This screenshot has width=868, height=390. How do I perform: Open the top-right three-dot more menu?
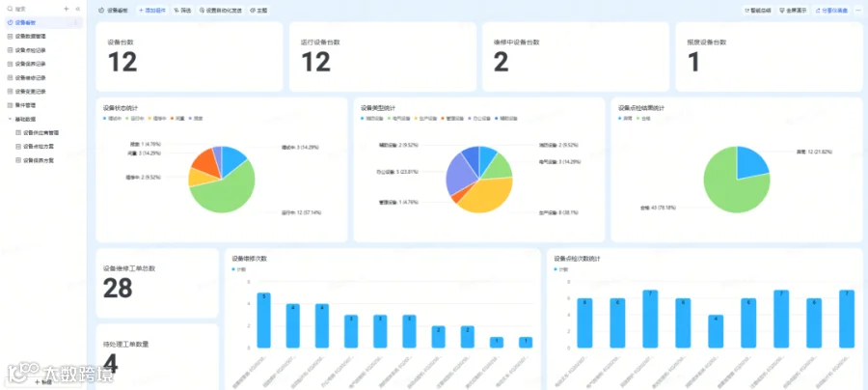tap(858, 11)
